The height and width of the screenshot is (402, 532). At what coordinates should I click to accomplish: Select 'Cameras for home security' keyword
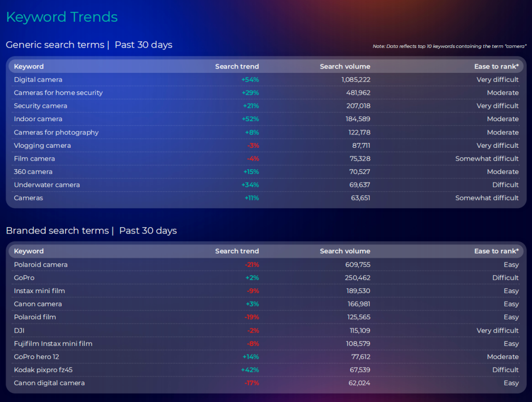[58, 93]
